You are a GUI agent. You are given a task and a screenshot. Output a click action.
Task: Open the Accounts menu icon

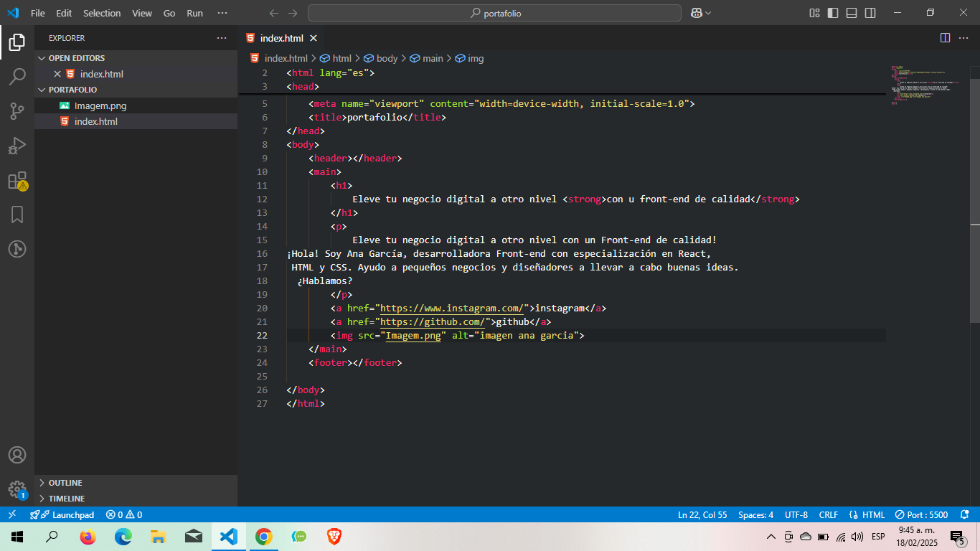(17, 456)
